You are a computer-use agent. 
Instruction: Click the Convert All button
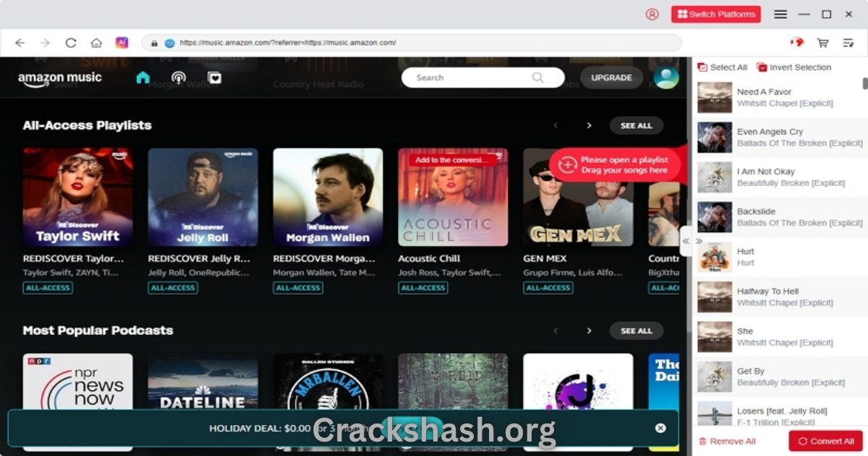825,441
